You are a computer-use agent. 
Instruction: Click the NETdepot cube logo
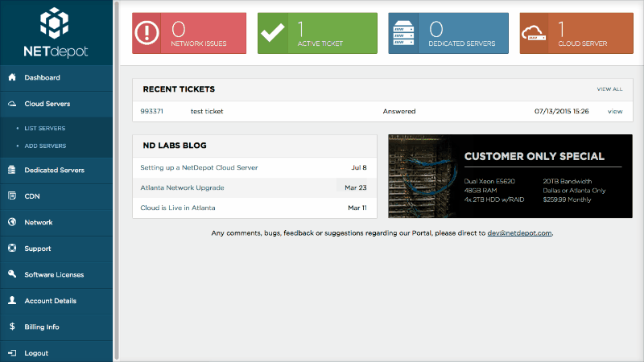point(56,23)
